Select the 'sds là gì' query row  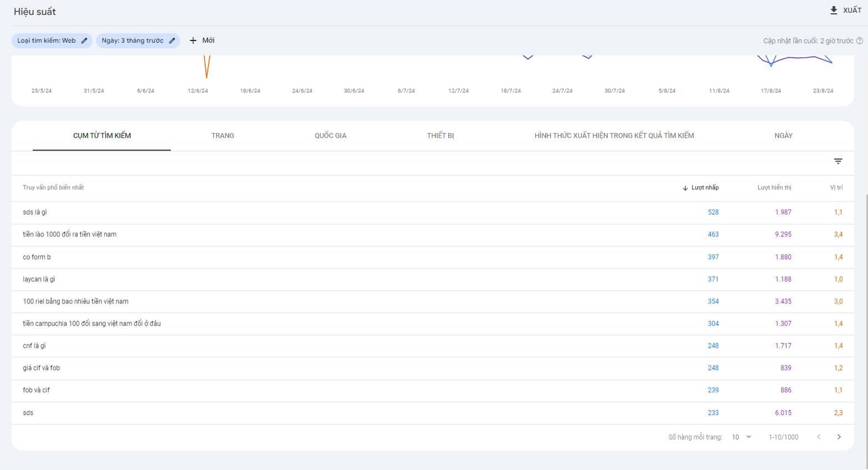[x=433, y=213]
